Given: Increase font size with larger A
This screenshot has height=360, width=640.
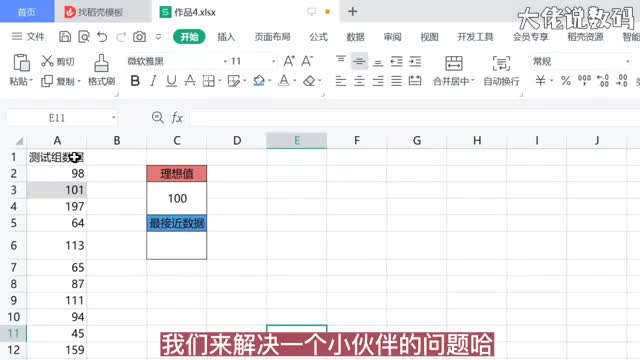Looking at the screenshot, I should point(289,61).
